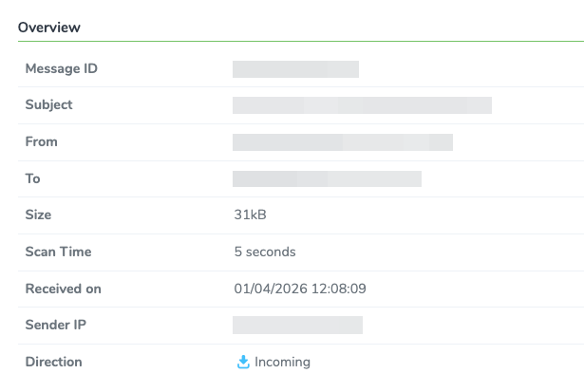584x392 pixels.
Task: Click the Sender IP label
Action: pyautogui.click(x=56, y=325)
